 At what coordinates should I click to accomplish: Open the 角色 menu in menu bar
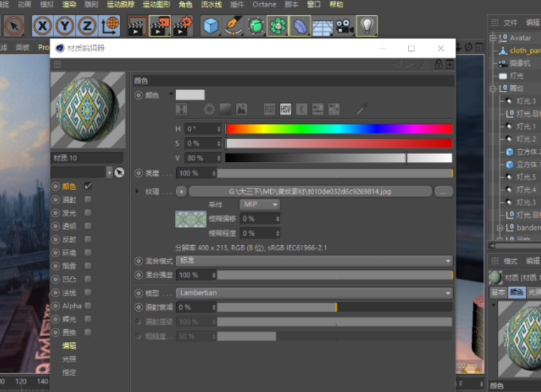185,4
